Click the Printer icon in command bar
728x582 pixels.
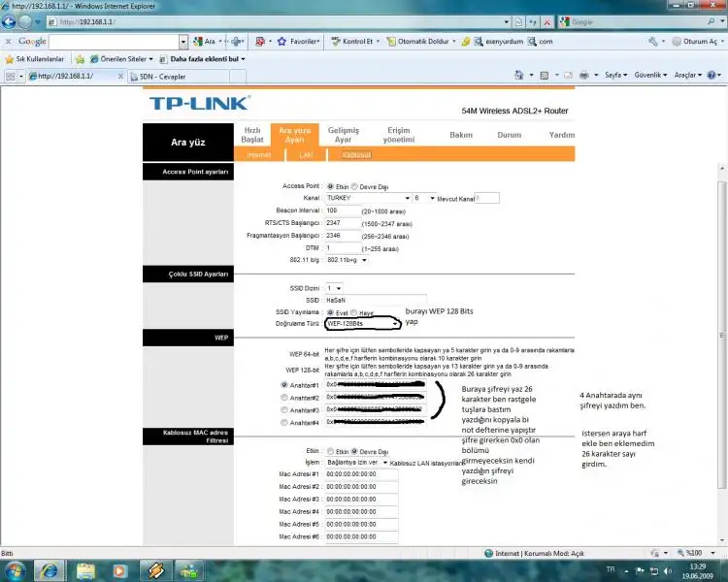tap(584, 75)
